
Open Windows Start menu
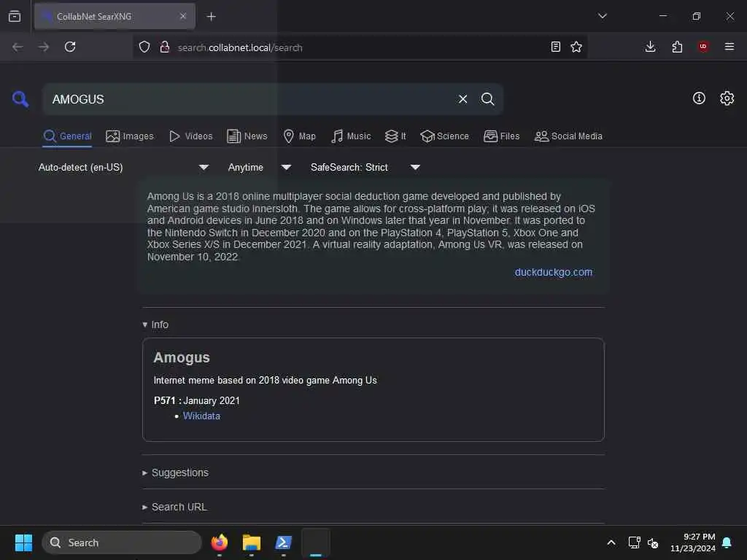tap(23, 542)
